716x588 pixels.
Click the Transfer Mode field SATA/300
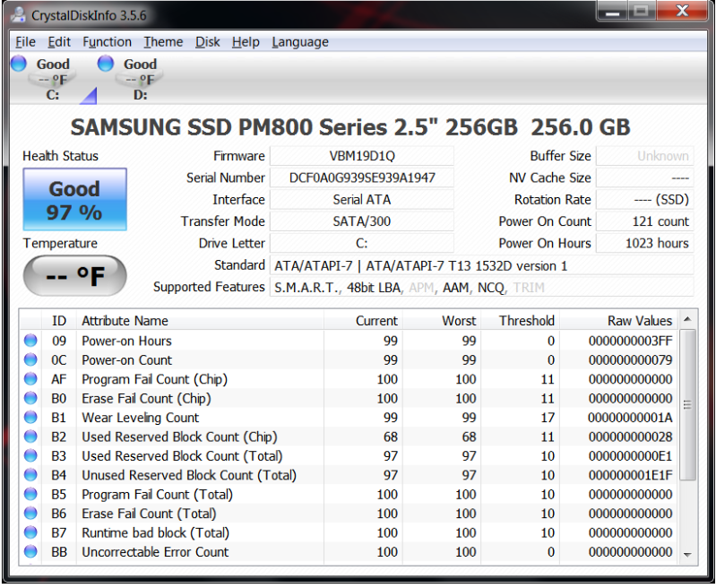coord(362,221)
